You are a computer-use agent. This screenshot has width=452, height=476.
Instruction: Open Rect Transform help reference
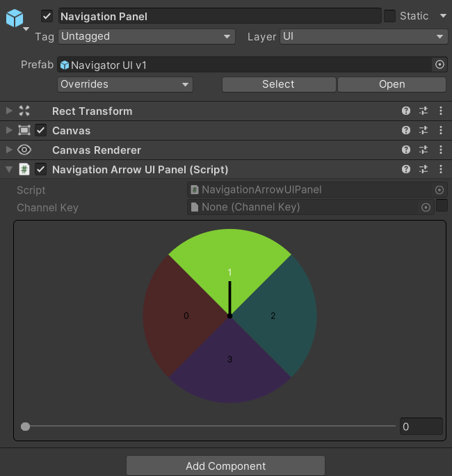coord(406,111)
